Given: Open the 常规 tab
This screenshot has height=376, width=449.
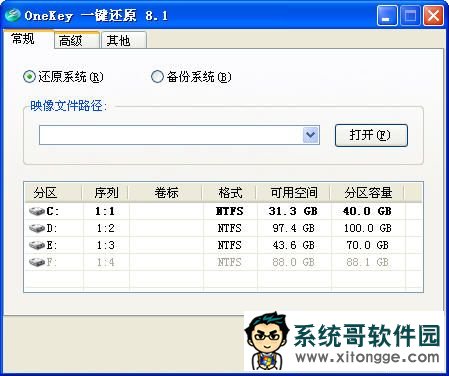Looking at the screenshot, I should 28,39.
